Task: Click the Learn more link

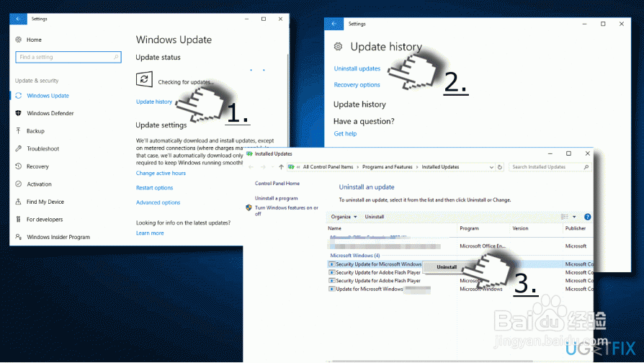Action: [x=150, y=233]
